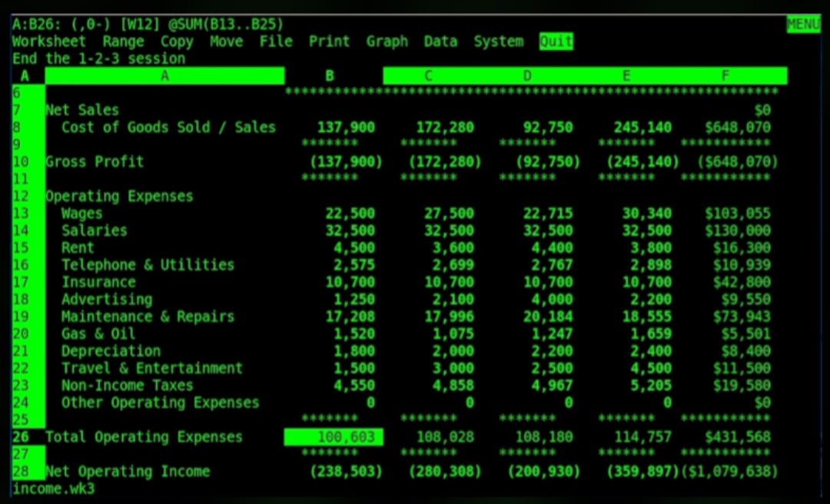
Task: Select column B header
Action: point(330,75)
